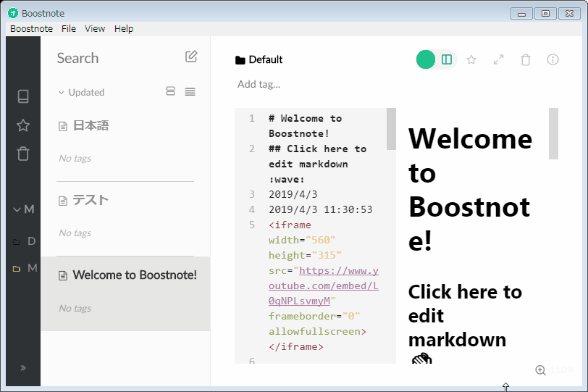588x392 pixels.
Task: Click the preview heading Welcome to Boostnote!
Action: (470, 189)
